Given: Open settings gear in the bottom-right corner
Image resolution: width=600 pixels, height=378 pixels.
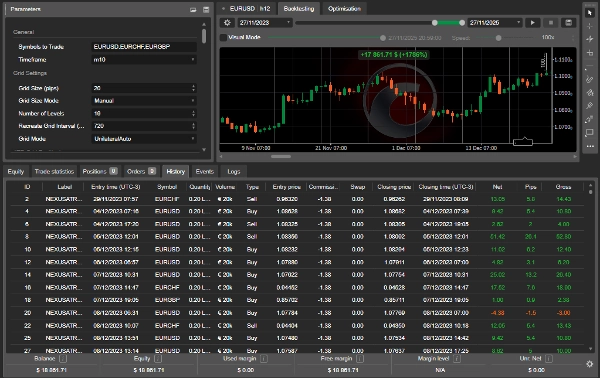Looking at the screenshot, I should tap(590, 364).
